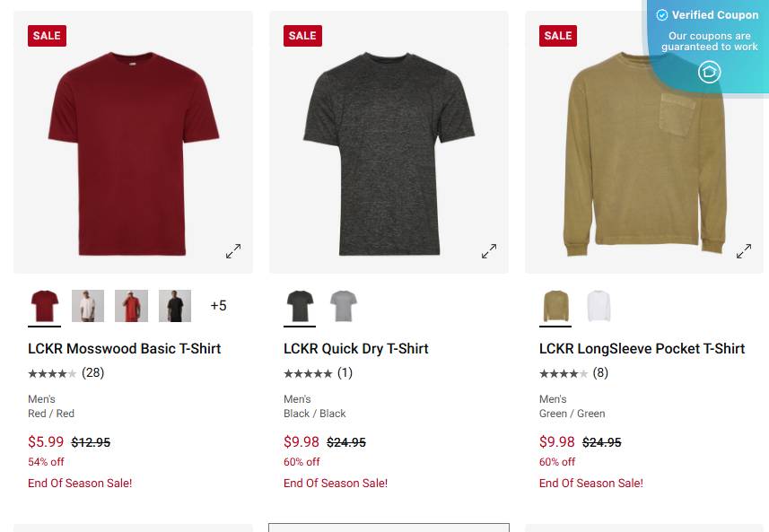
Task: Choose the white color variant of the Mosswood T-Shirt
Action: click(87, 305)
